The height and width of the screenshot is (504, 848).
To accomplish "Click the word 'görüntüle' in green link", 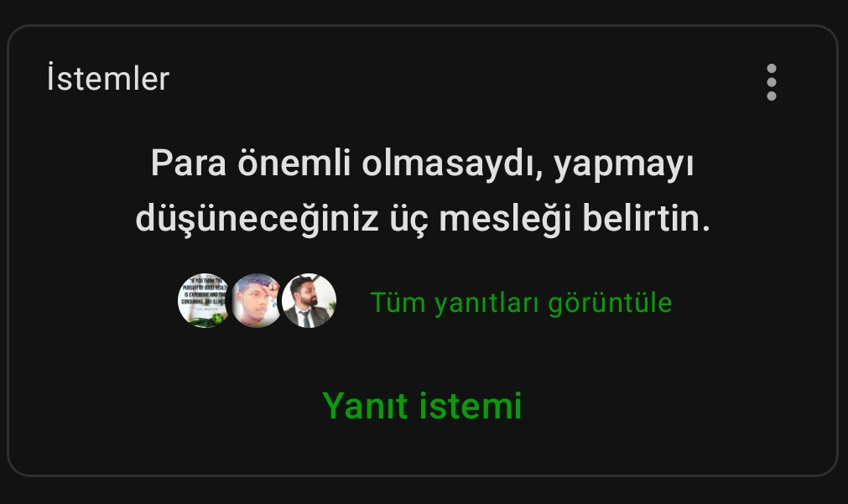I will (x=610, y=303).
